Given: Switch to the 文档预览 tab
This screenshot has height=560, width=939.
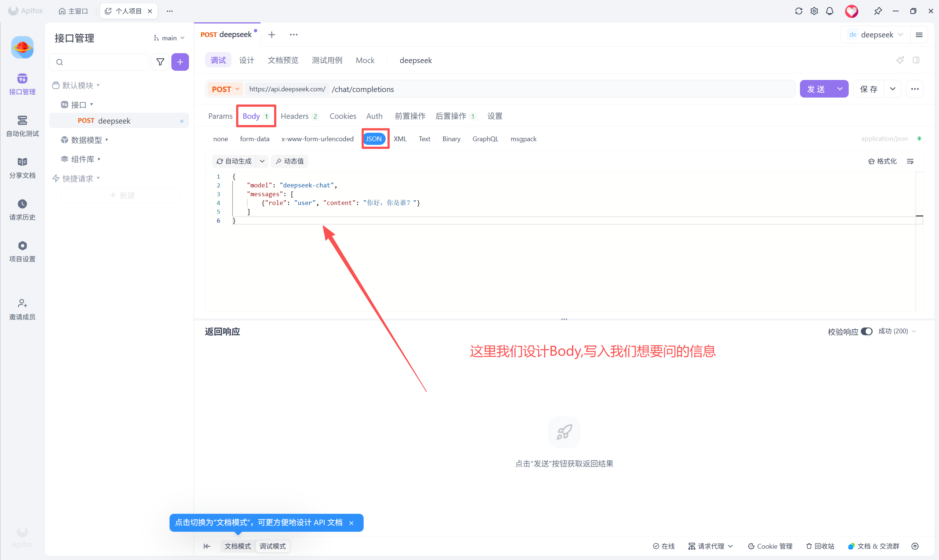Looking at the screenshot, I should (x=283, y=61).
